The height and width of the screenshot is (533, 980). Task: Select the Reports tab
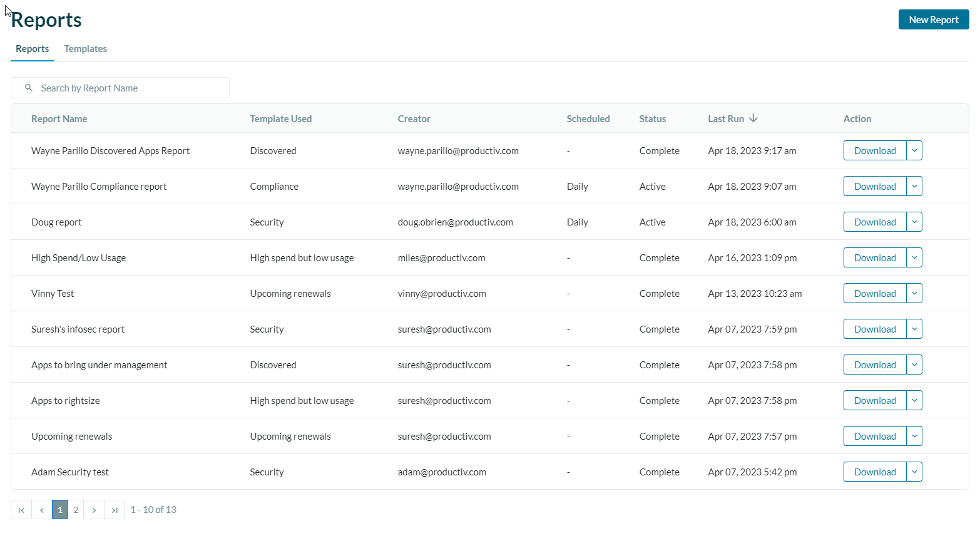(x=32, y=48)
